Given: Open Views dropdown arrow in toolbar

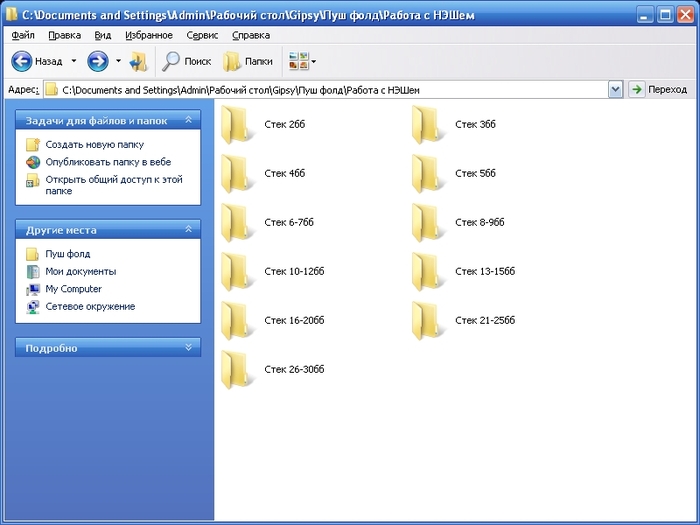Looking at the screenshot, I should click(x=314, y=62).
